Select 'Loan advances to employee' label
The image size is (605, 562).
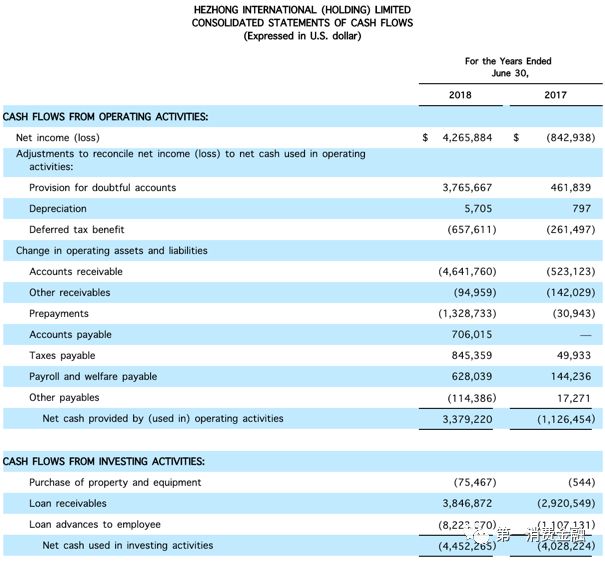coord(95,525)
